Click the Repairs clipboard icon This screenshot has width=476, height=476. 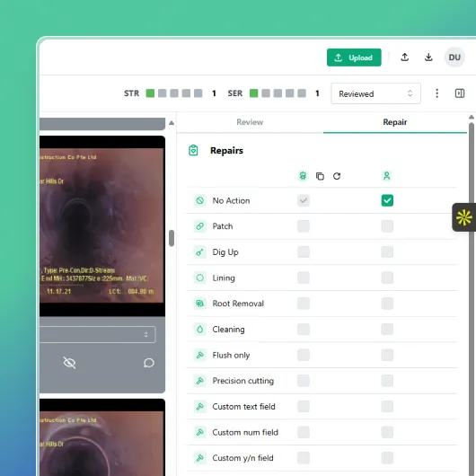tap(193, 150)
